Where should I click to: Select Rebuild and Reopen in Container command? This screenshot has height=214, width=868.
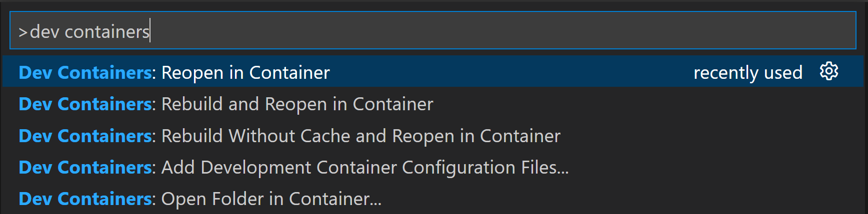pyautogui.click(x=297, y=104)
